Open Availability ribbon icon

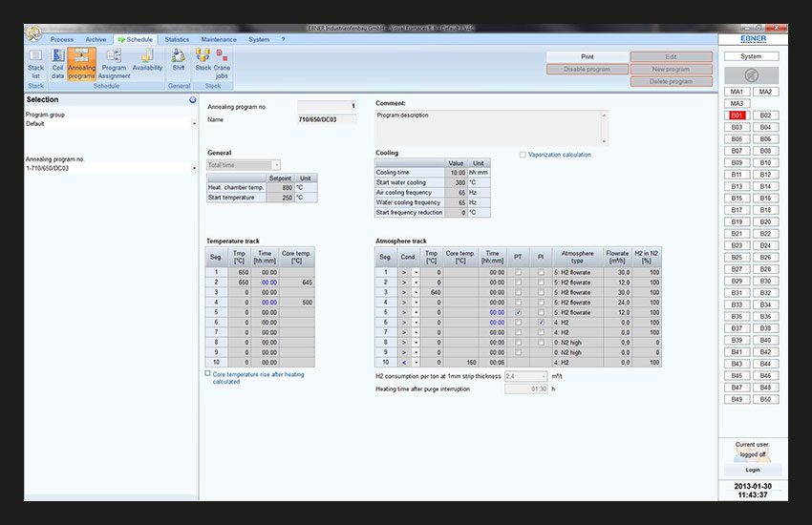[147, 60]
